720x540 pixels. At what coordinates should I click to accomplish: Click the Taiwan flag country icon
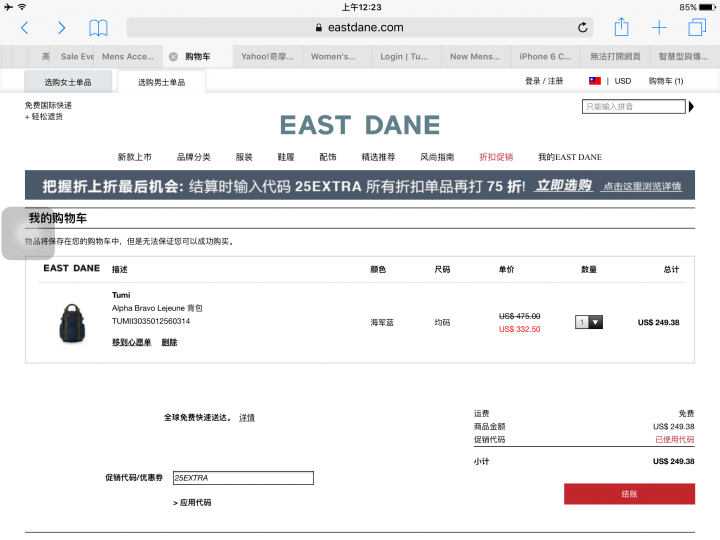595,81
